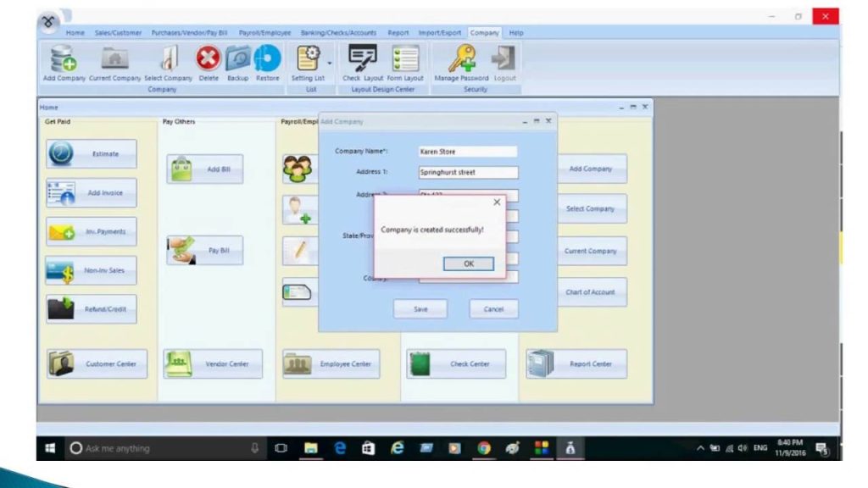Open the Help tab
Screen dimensions: 868x488
516,33
